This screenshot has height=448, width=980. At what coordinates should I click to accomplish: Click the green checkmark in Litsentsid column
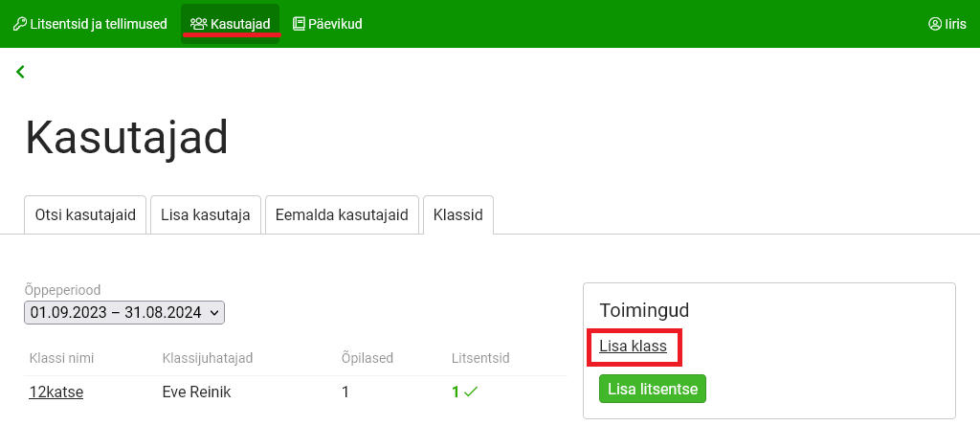point(470,392)
